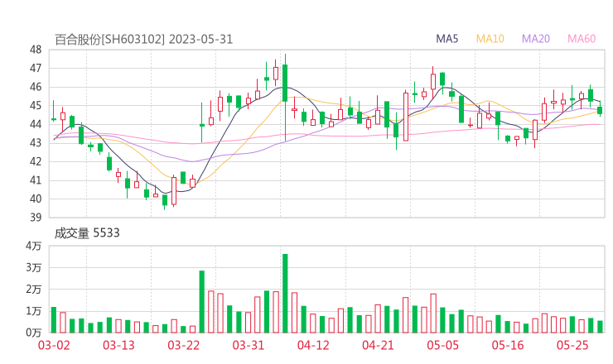The image size is (613, 364).
Task: Click the MA10 legend label
Action: (x=490, y=39)
